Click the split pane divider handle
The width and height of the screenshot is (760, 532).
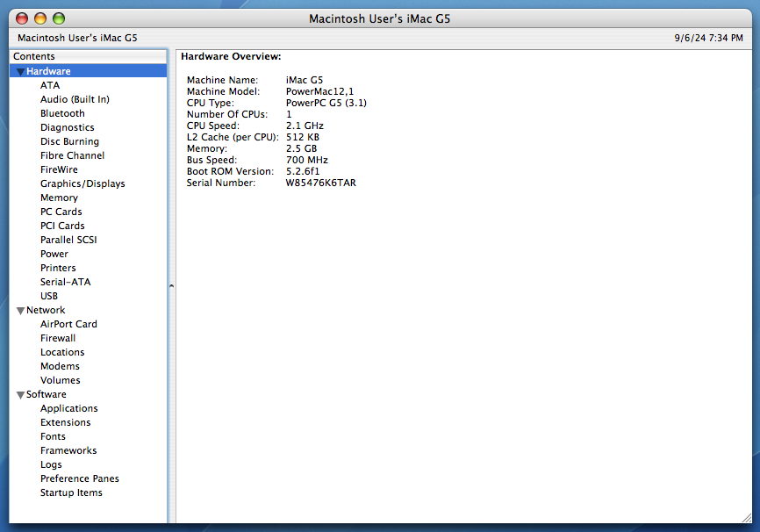click(172, 286)
